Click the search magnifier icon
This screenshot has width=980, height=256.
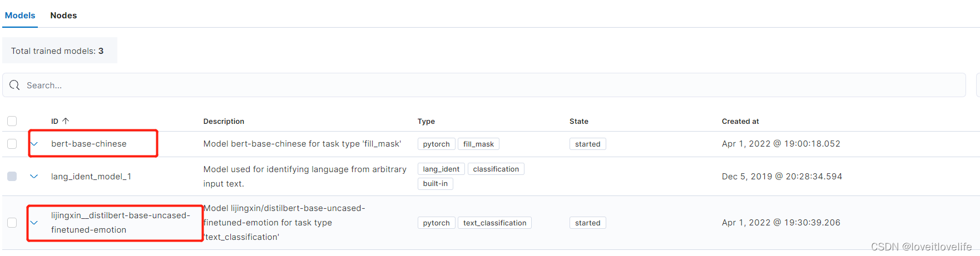click(14, 85)
